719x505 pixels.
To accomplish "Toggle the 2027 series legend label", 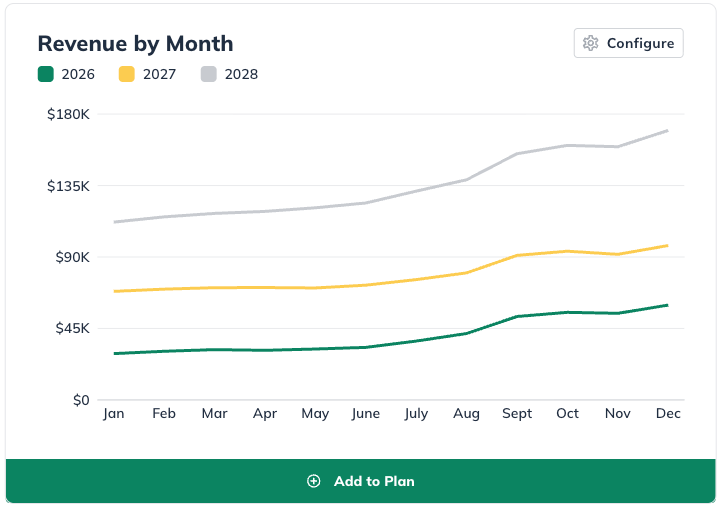I will coord(160,74).
